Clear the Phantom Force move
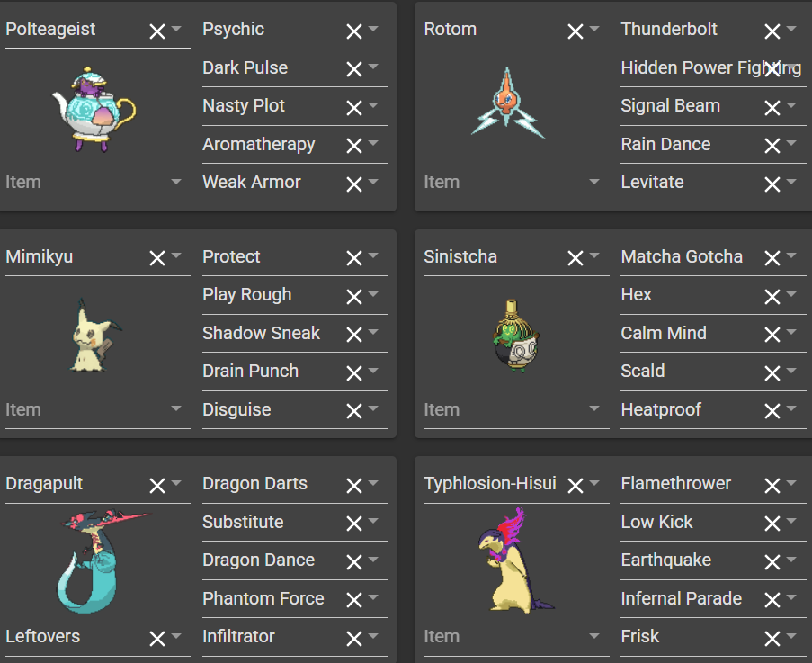This screenshot has width=812, height=663. tap(354, 600)
